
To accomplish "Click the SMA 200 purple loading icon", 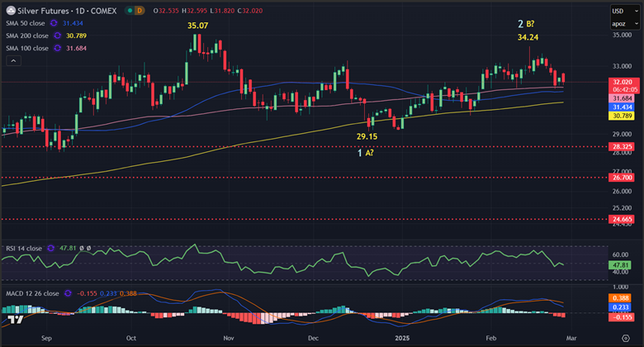I will 58,36.
